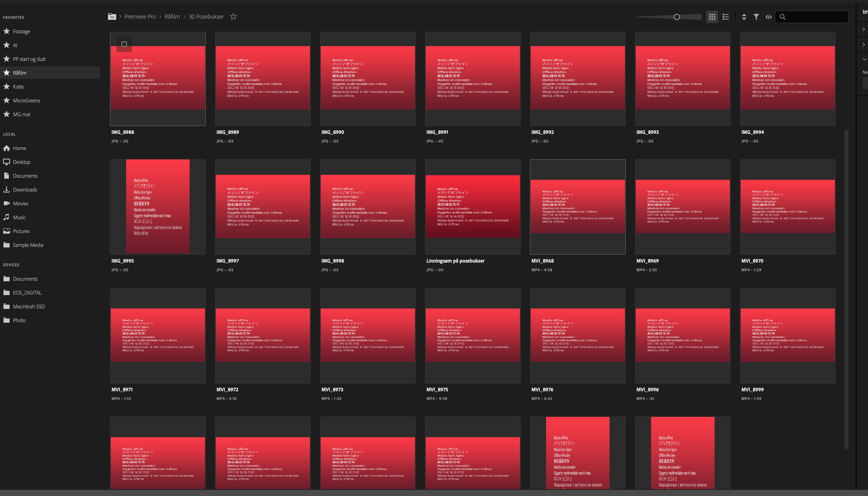The height and width of the screenshot is (496, 868).
Task: Click the thumbnail size slider handle
Action: coord(676,17)
